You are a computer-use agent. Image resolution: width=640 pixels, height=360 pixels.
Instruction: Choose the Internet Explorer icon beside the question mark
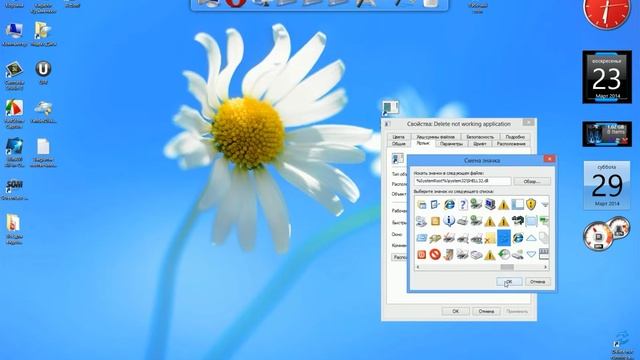[x=449, y=204]
